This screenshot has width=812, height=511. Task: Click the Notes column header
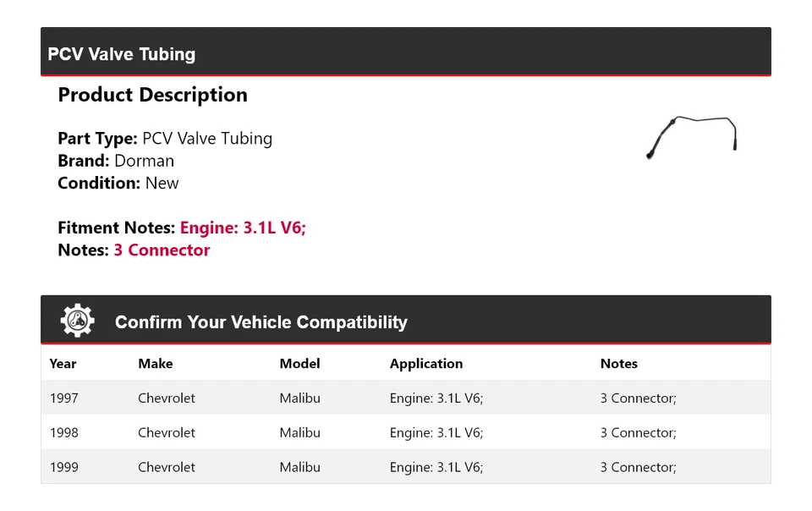point(618,364)
